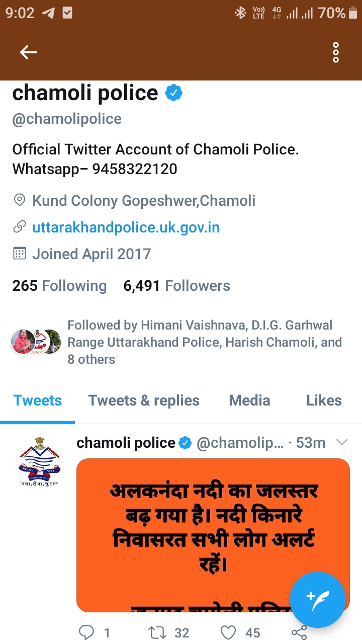362x644 pixels.
Task: Open the tweet options dropdown caret
Action: point(342,442)
